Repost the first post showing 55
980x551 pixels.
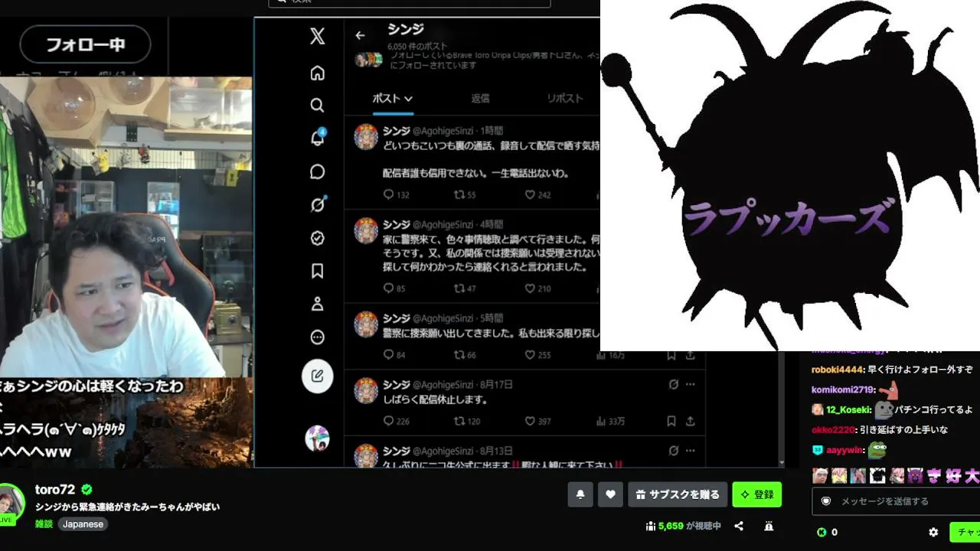point(465,195)
